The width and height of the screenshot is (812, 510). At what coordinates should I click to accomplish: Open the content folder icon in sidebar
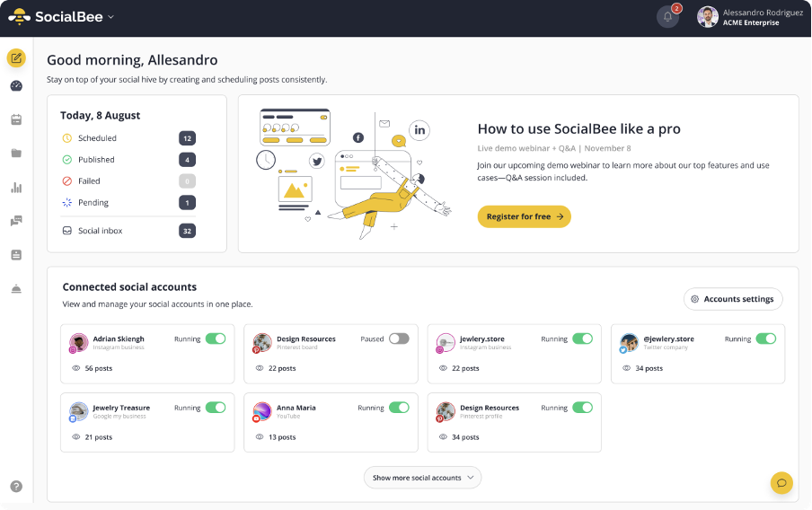[x=16, y=154]
